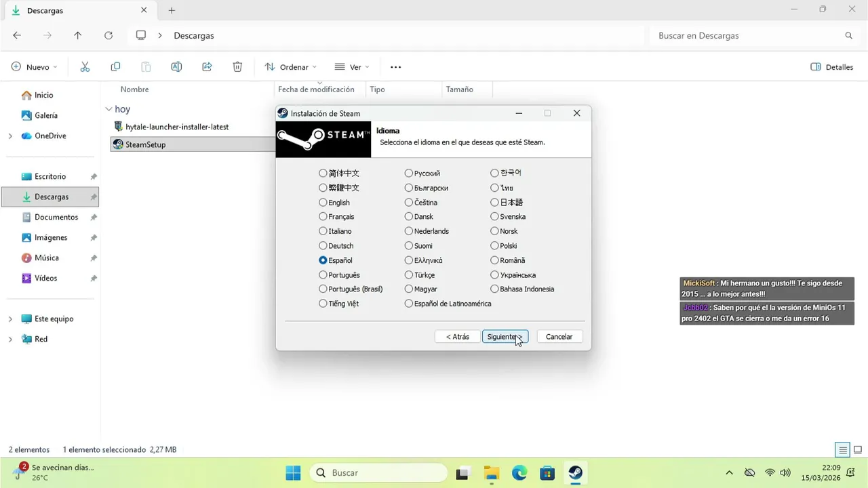Open the Ordenar sort dropdown
868x488 pixels.
[290, 67]
